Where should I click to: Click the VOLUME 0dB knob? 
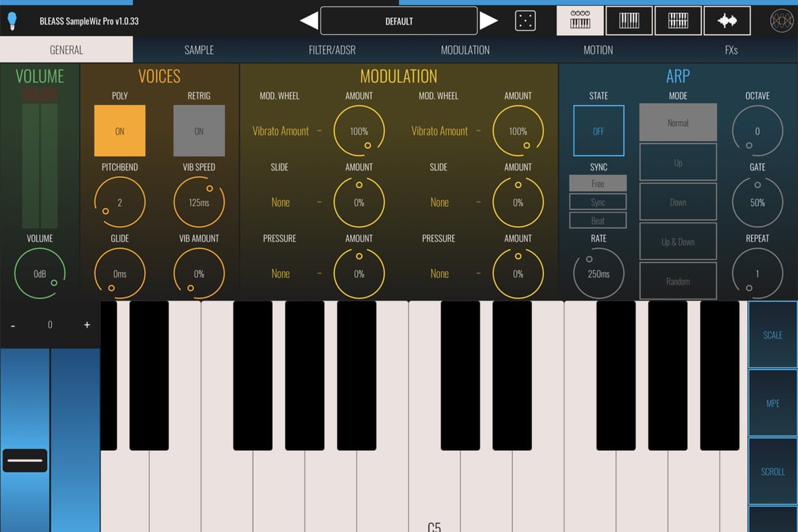40,273
